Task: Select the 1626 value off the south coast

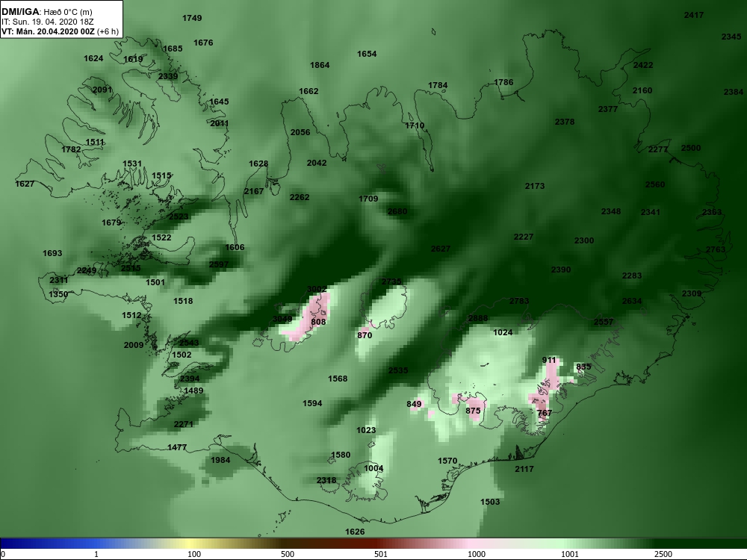Action: (x=354, y=532)
